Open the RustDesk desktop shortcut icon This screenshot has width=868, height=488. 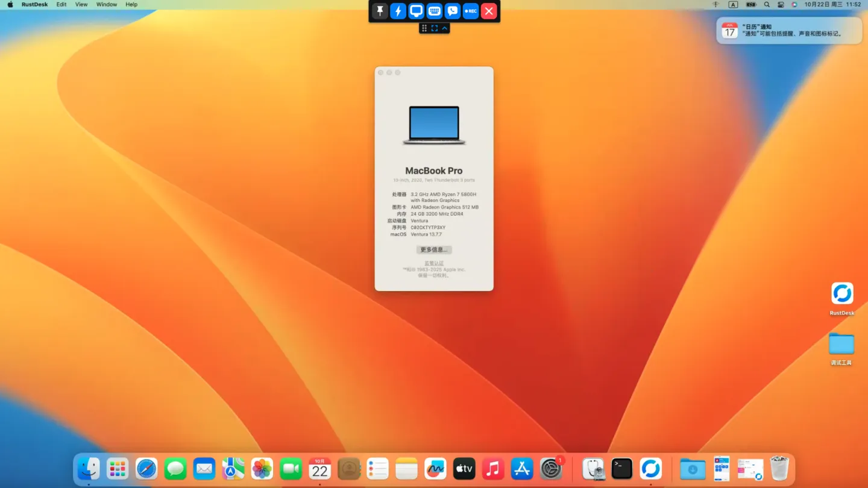(x=842, y=294)
